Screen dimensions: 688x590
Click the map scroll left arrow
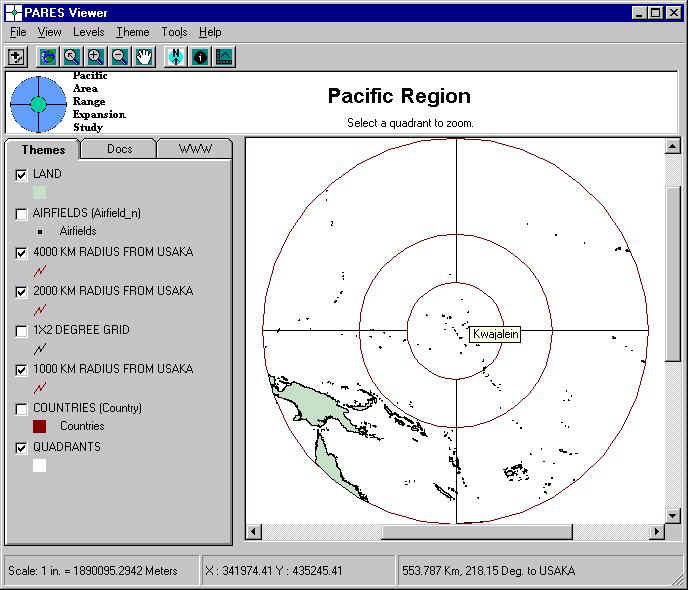click(253, 532)
